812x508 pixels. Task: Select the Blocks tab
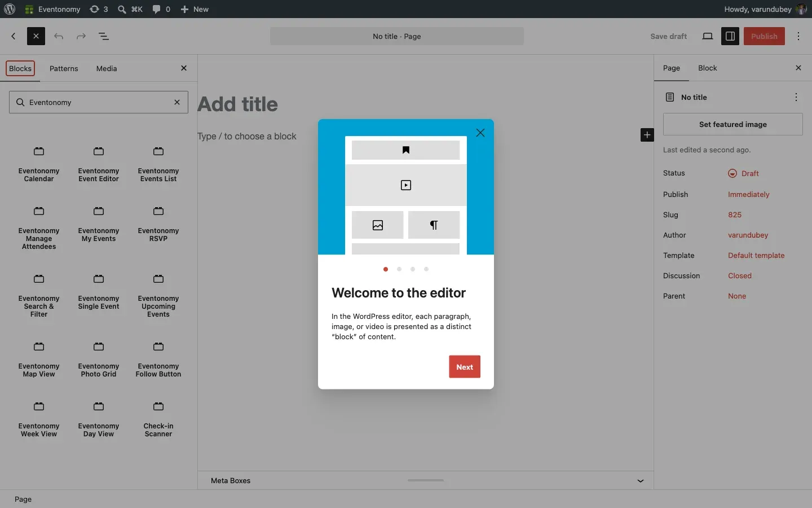[20, 68]
